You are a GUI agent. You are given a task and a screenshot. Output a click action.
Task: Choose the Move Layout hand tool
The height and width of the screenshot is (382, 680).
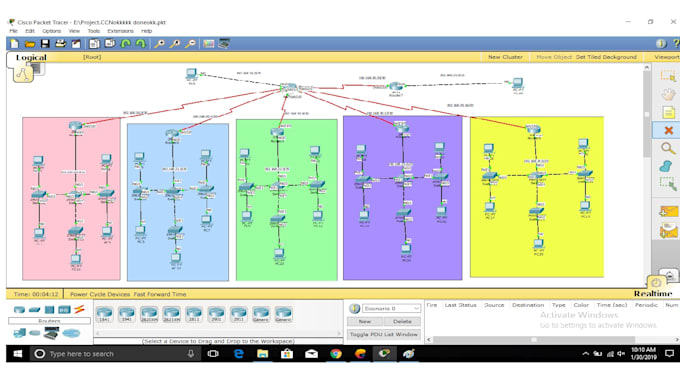pyautogui.click(x=668, y=94)
